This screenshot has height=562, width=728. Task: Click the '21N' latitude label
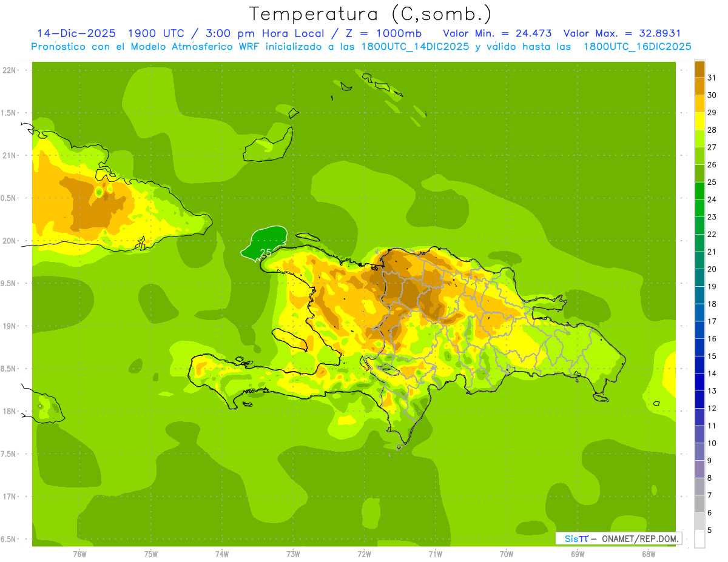click(x=10, y=155)
